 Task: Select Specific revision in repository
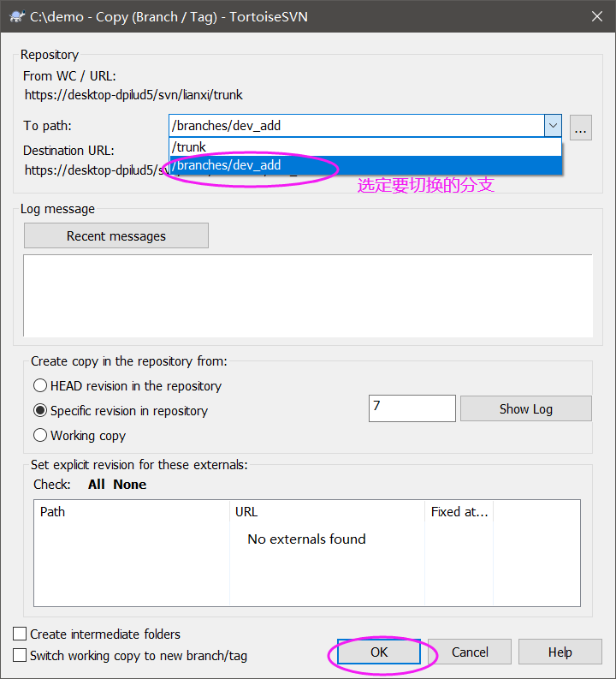[x=121, y=410]
